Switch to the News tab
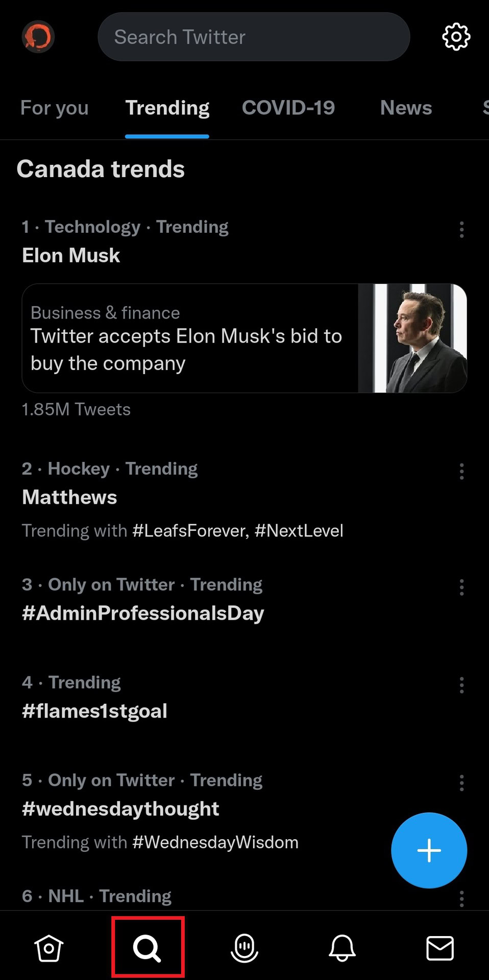Image resolution: width=489 pixels, height=980 pixels. coord(406,108)
